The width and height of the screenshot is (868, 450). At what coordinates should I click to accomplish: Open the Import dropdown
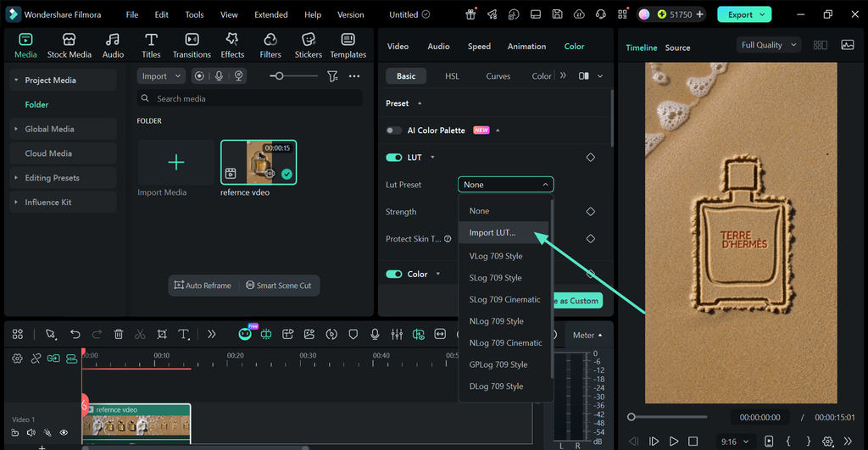pyautogui.click(x=161, y=75)
